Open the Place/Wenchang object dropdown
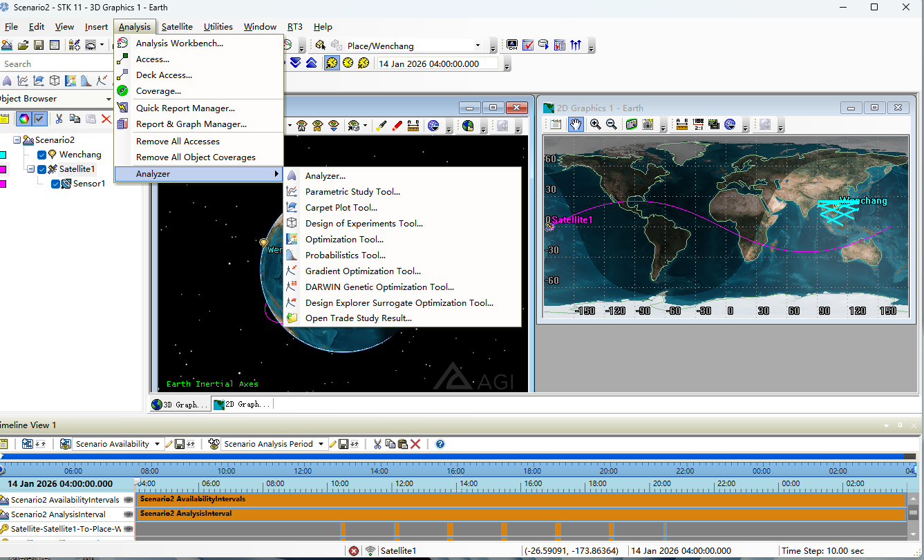This screenshot has width=924, height=560. click(x=478, y=46)
